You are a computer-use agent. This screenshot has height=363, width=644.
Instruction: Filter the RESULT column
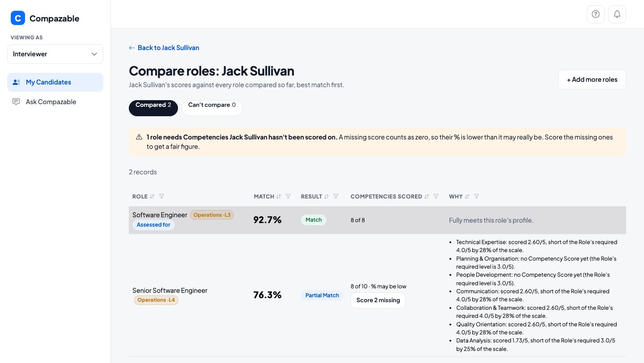pos(336,196)
